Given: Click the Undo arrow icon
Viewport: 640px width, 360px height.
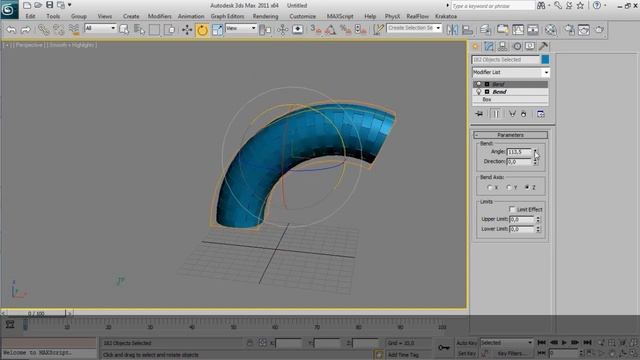Looking at the screenshot, I should coord(11,29).
